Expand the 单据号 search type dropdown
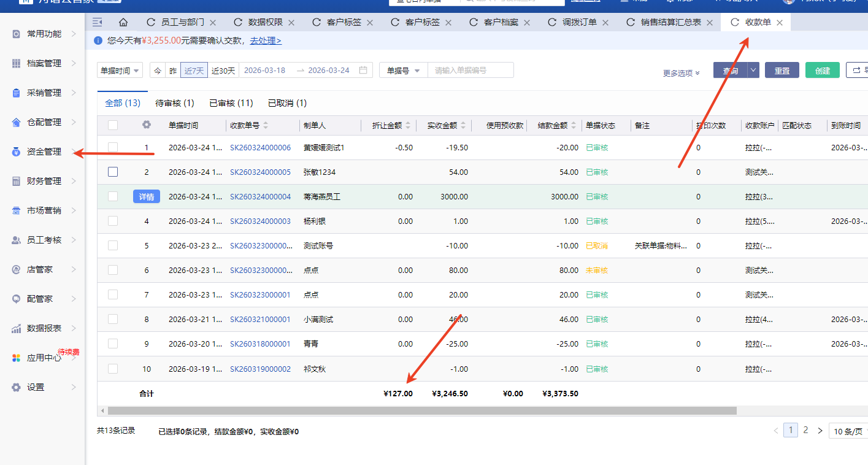Image resolution: width=868 pixels, height=465 pixels. click(x=403, y=71)
